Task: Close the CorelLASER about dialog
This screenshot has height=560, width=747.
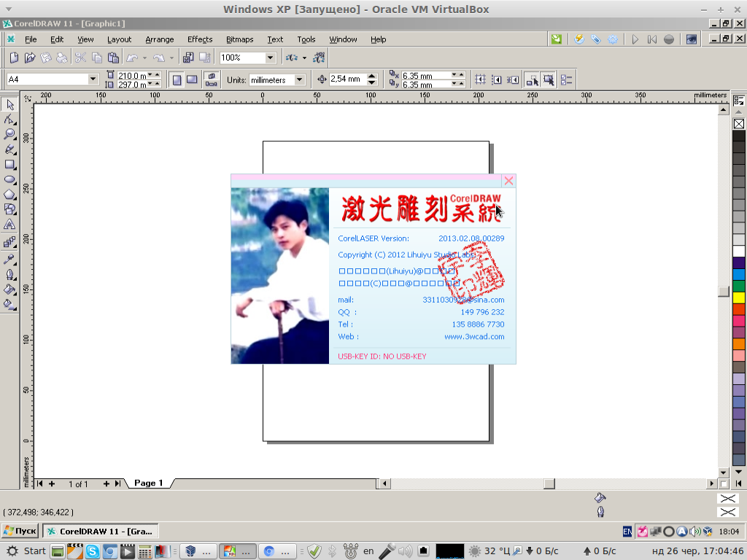Action: (x=508, y=181)
